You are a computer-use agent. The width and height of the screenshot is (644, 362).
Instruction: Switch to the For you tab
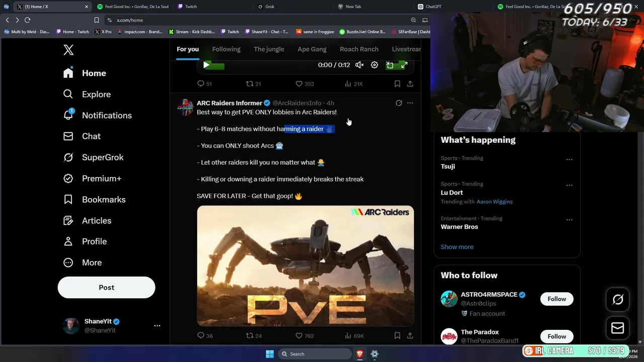[x=188, y=49]
